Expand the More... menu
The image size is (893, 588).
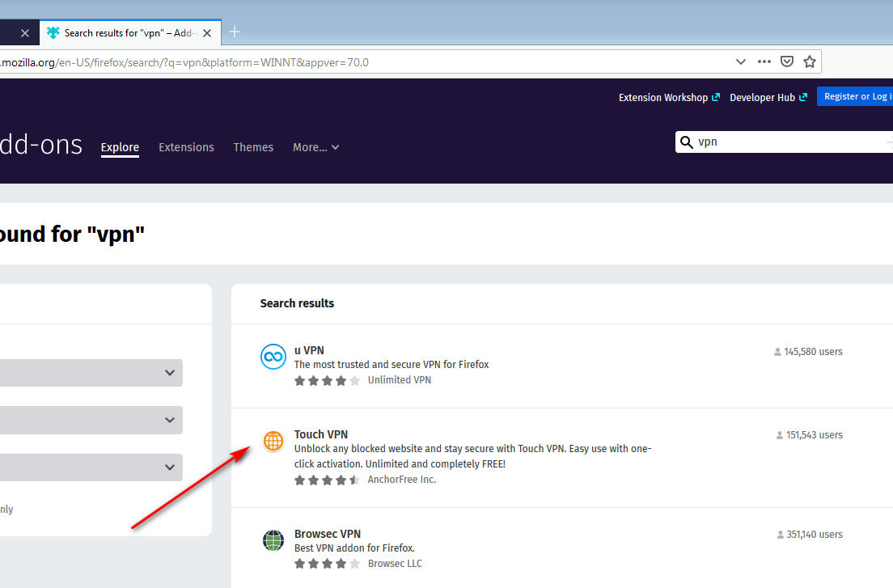316,147
